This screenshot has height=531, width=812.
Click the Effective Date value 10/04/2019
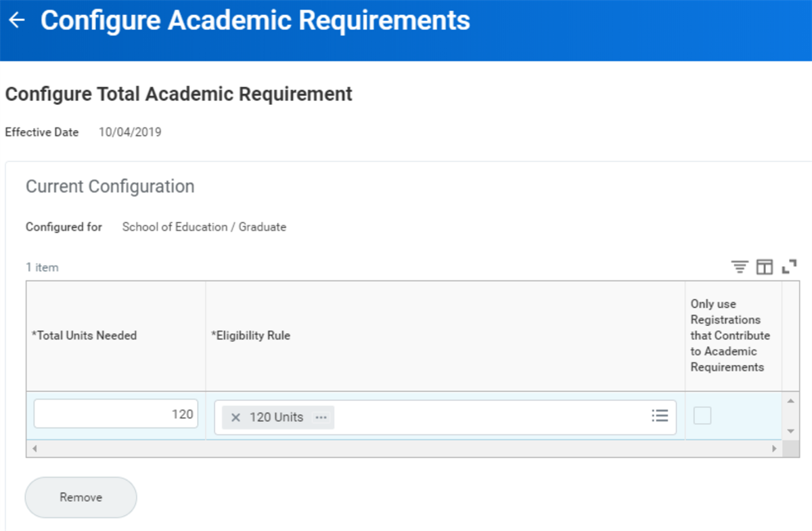pyautogui.click(x=130, y=132)
